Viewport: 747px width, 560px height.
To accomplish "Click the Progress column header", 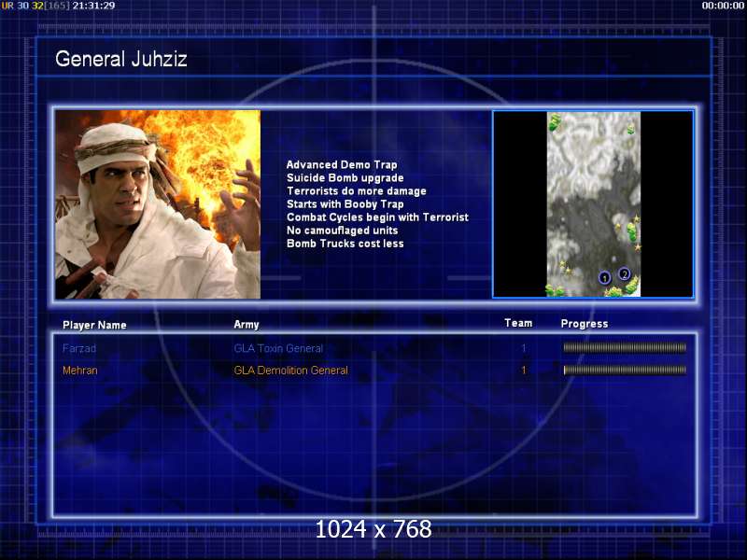I will click(585, 324).
